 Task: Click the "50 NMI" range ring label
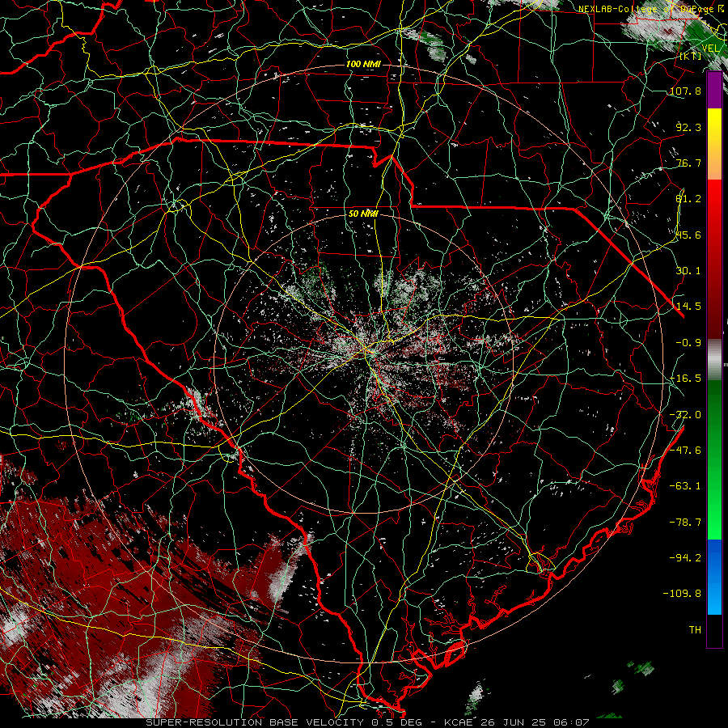coord(363,214)
